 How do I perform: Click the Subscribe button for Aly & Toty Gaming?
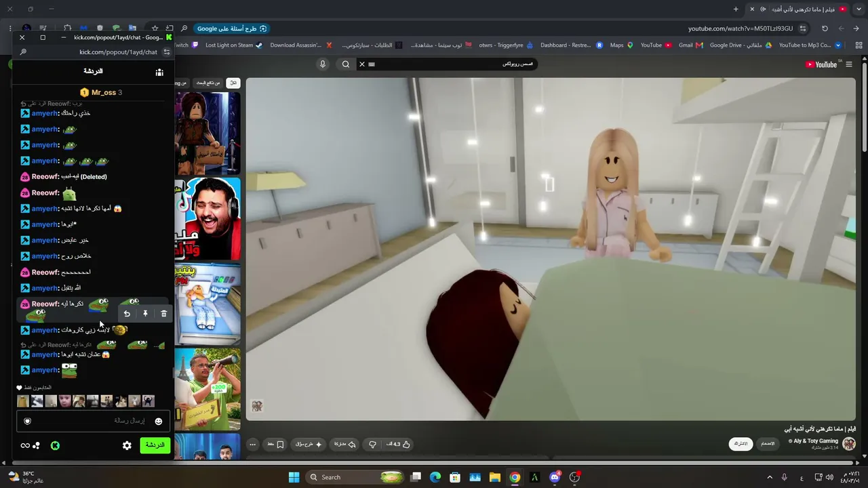pos(741,444)
